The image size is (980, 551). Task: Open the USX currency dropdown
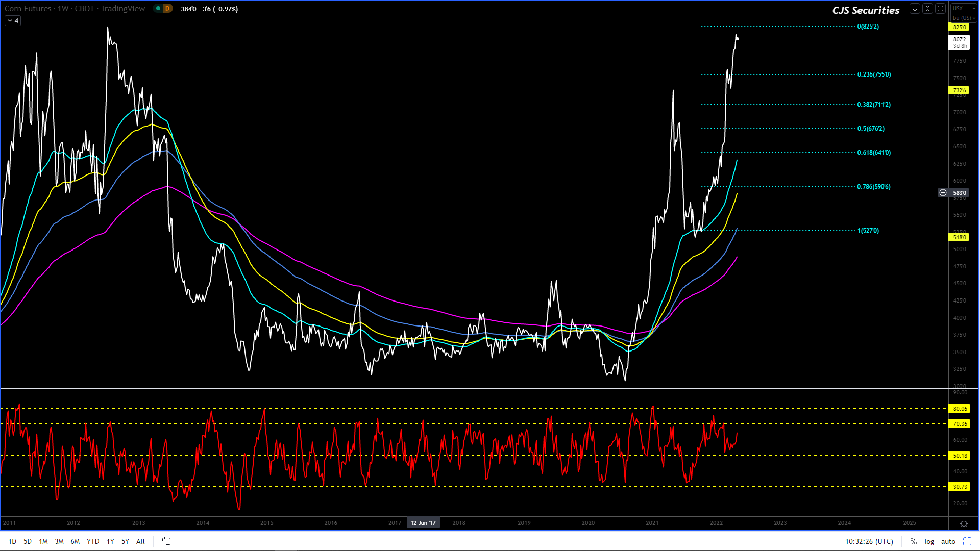[x=964, y=9]
